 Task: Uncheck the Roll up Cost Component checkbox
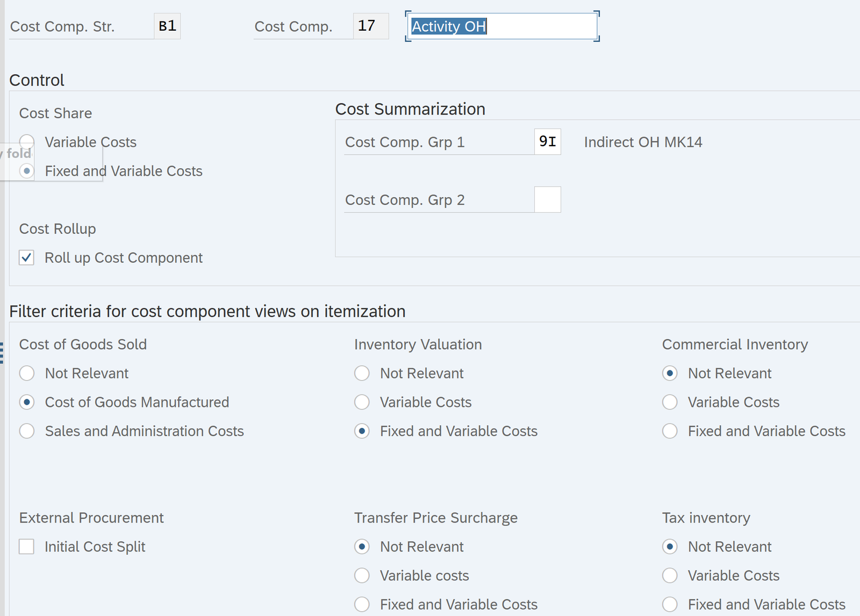(x=27, y=257)
